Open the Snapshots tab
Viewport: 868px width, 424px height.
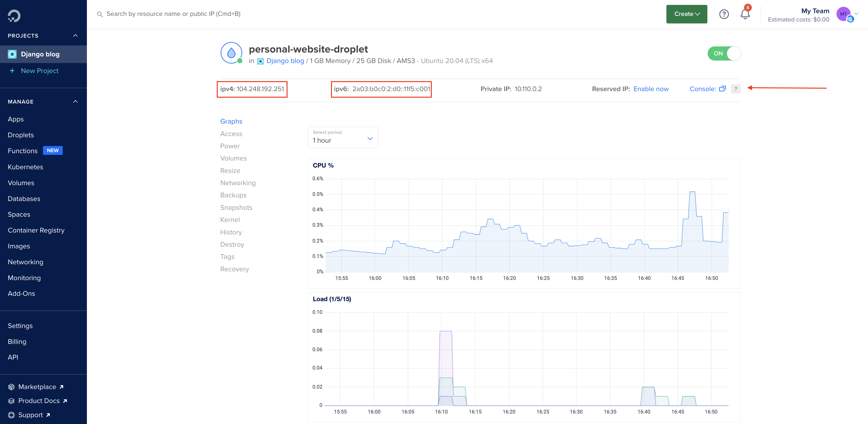click(x=236, y=208)
